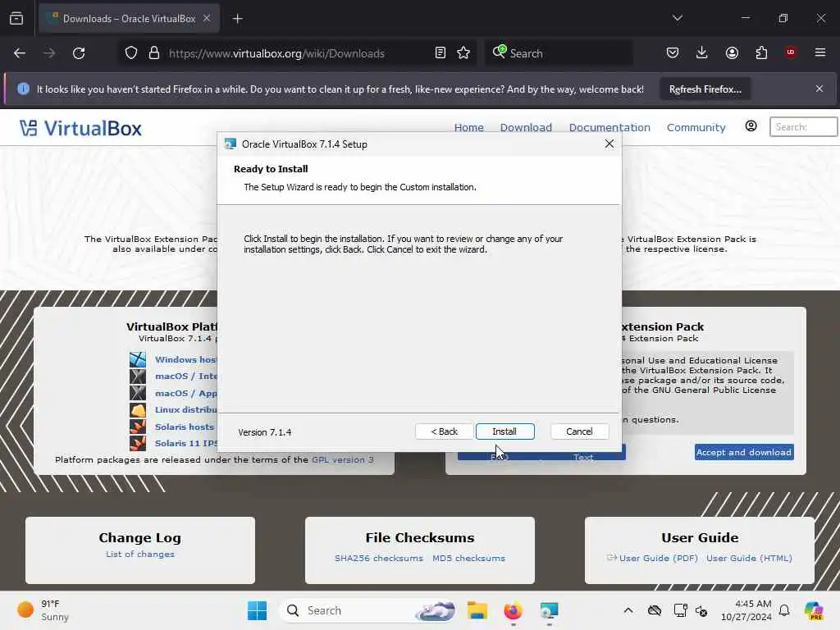Toggle reader view icon in address bar

pos(440,53)
